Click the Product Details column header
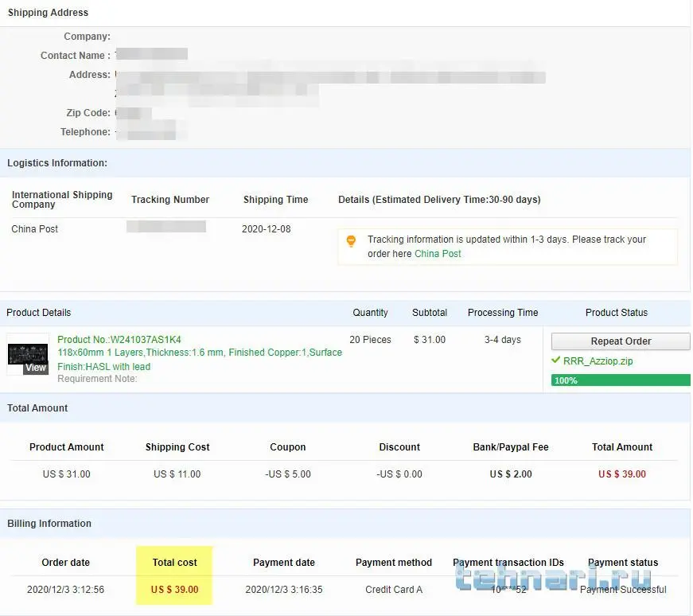This screenshot has width=693, height=616. [x=39, y=313]
